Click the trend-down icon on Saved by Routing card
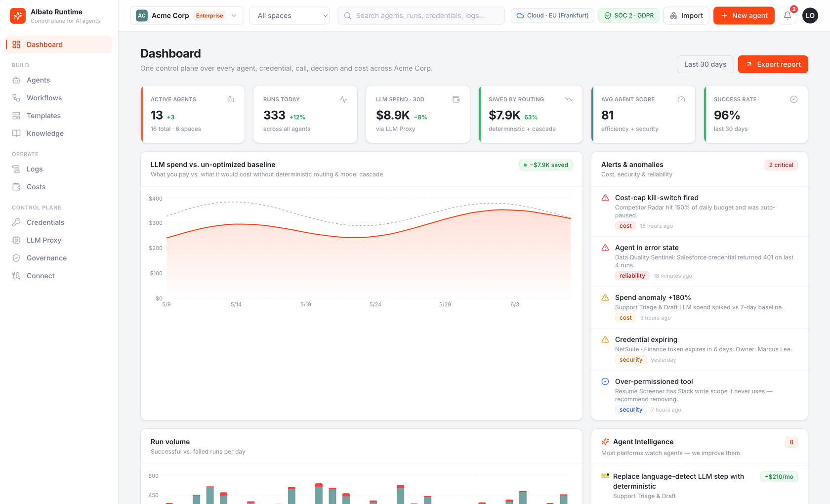This screenshot has width=830, height=504. (569, 99)
